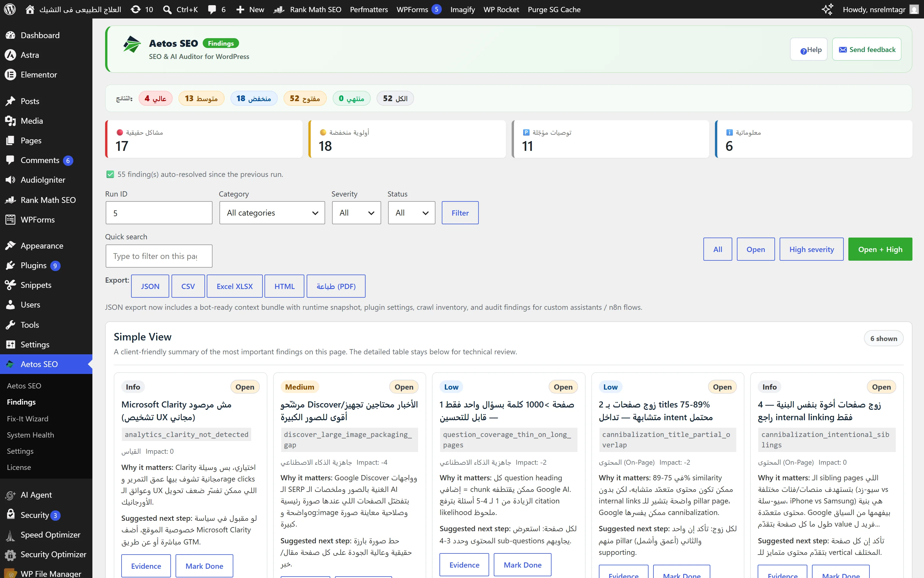Click Purge SG Cache

click(554, 9)
